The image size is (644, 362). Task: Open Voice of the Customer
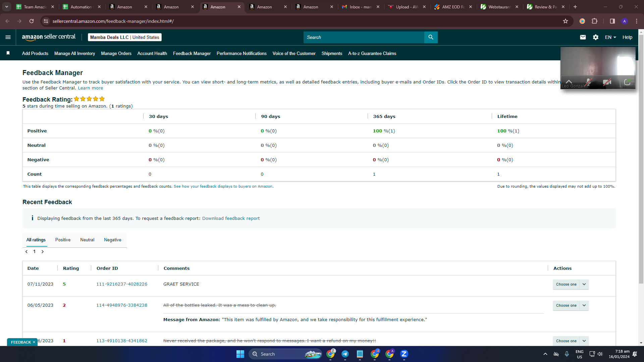point(294,53)
